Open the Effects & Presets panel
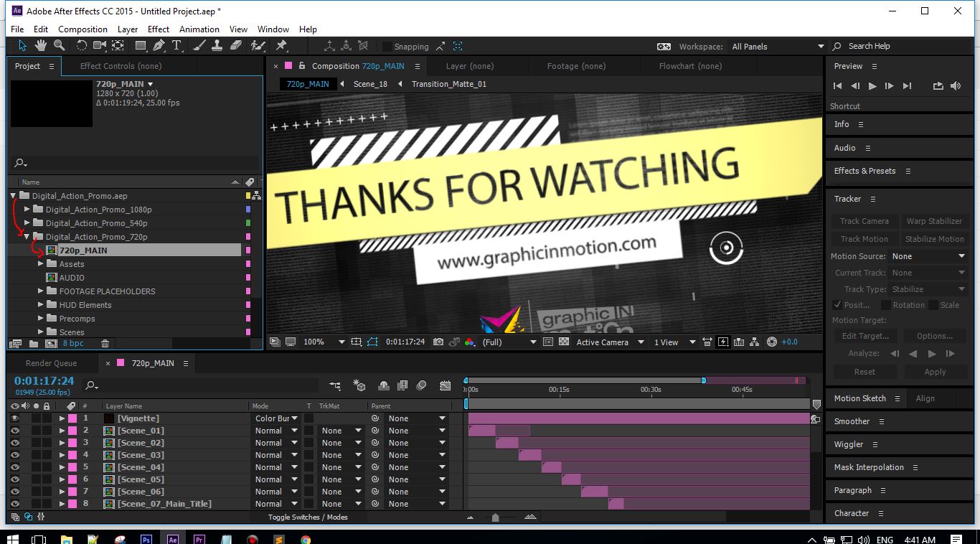 [x=864, y=171]
